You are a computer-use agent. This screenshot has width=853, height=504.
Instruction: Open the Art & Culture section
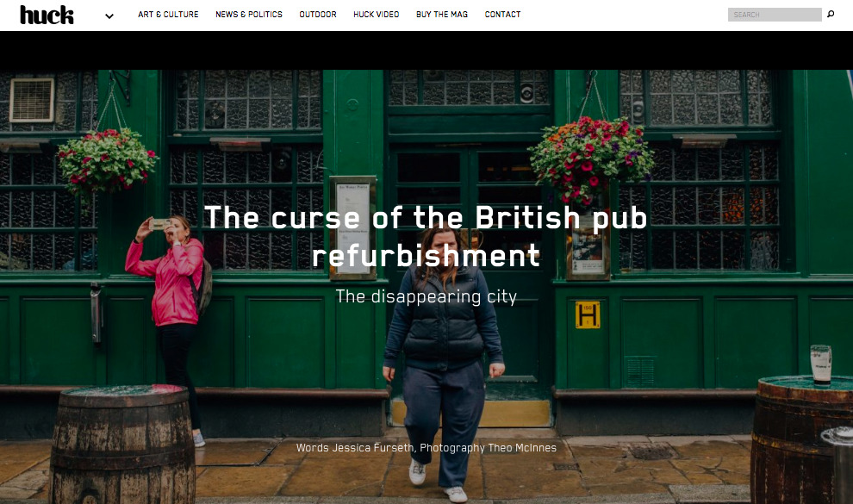pyautogui.click(x=168, y=15)
